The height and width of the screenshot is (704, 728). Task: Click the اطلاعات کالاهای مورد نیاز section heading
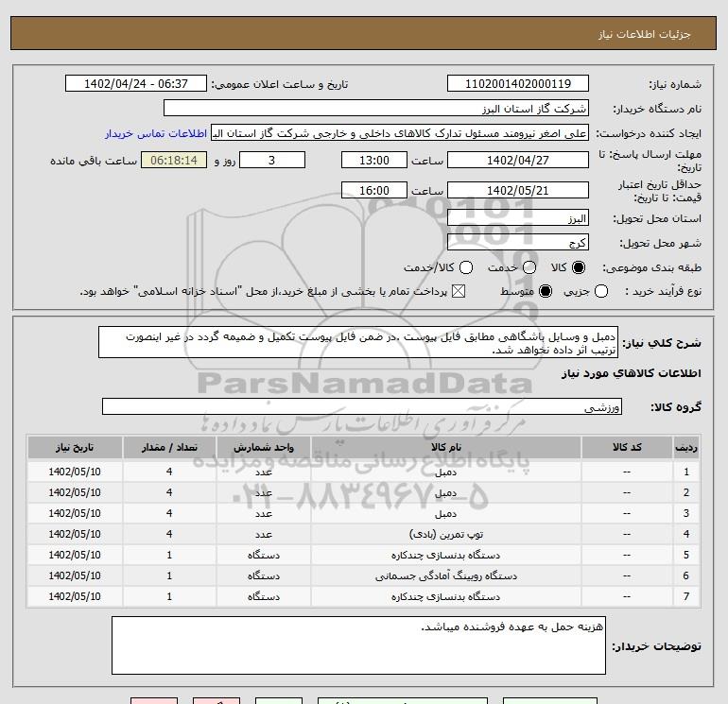click(x=632, y=373)
